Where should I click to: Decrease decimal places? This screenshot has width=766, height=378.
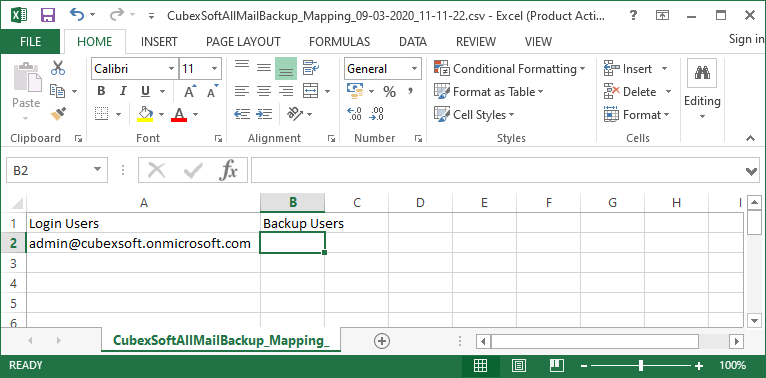point(377,114)
